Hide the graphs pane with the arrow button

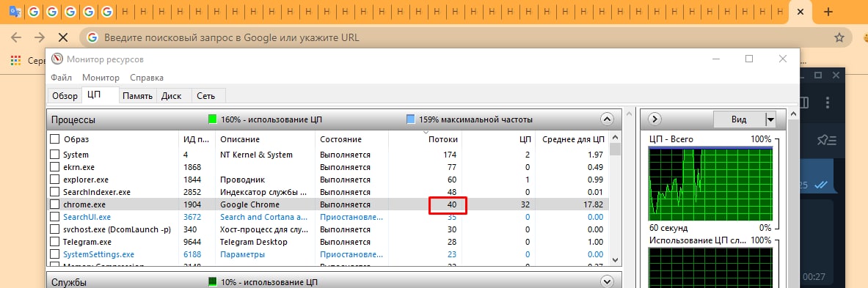(654, 119)
